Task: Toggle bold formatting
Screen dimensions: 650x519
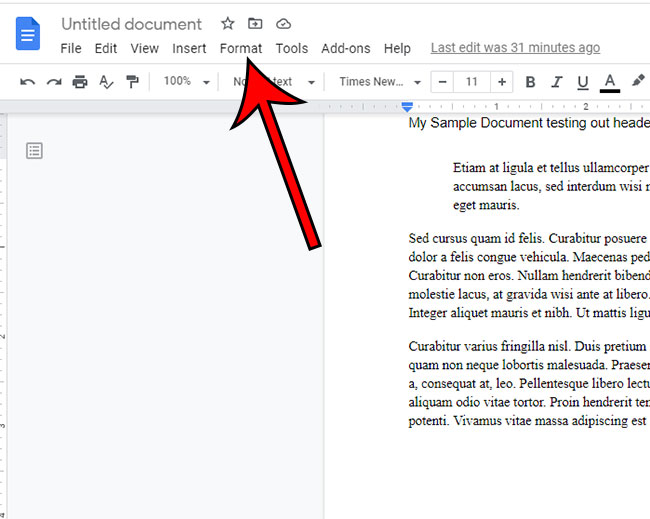Action: pyautogui.click(x=530, y=82)
